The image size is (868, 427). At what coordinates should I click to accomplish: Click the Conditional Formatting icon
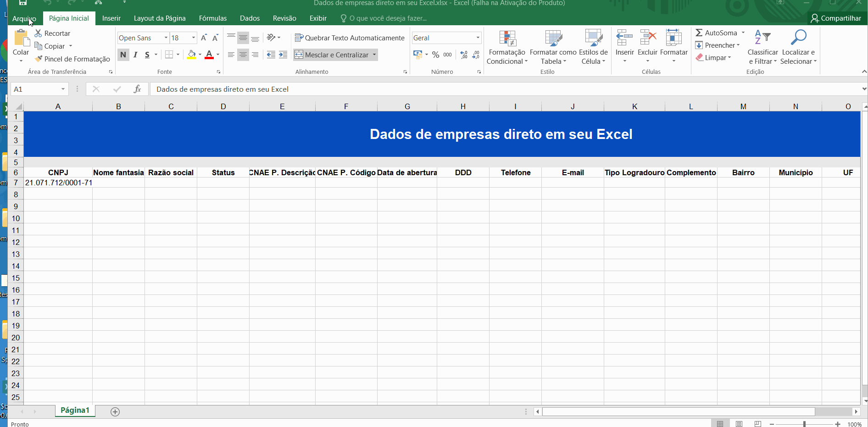[x=507, y=39]
